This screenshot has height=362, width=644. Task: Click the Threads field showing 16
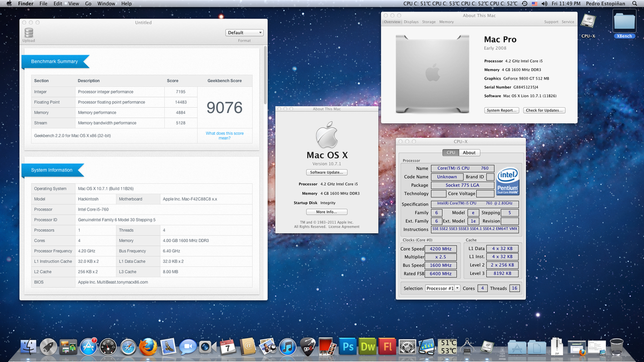click(x=514, y=288)
